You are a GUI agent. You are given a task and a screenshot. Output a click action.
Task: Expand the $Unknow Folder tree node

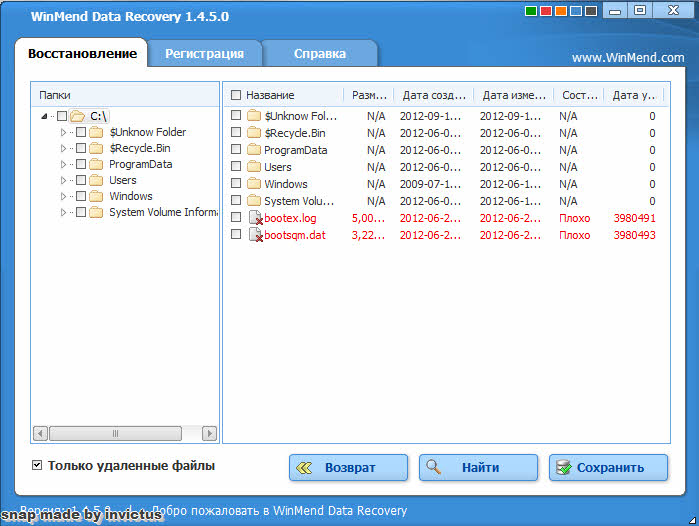click(x=63, y=132)
